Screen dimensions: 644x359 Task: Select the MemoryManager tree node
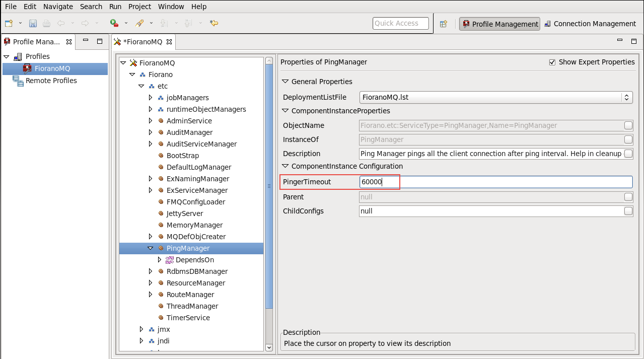click(194, 225)
